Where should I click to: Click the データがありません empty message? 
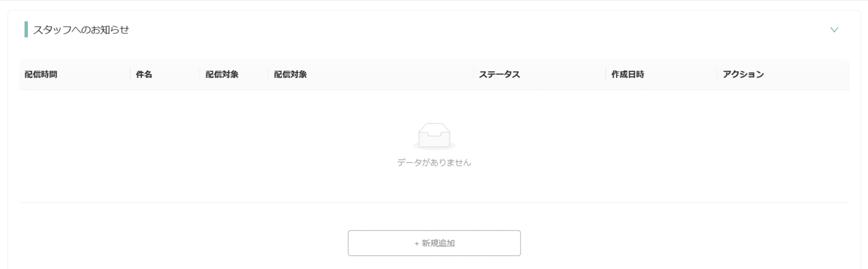coord(434,163)
